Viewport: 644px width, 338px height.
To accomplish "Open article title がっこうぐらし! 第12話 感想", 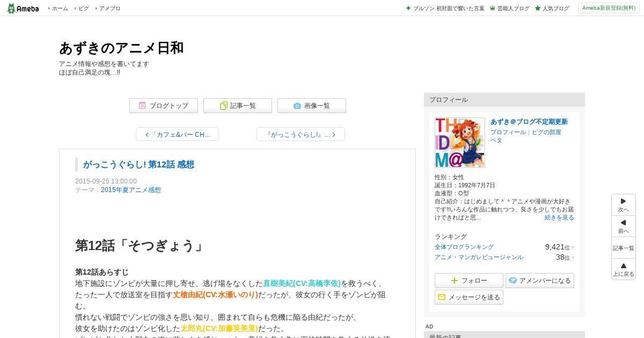I will point(138,165).
